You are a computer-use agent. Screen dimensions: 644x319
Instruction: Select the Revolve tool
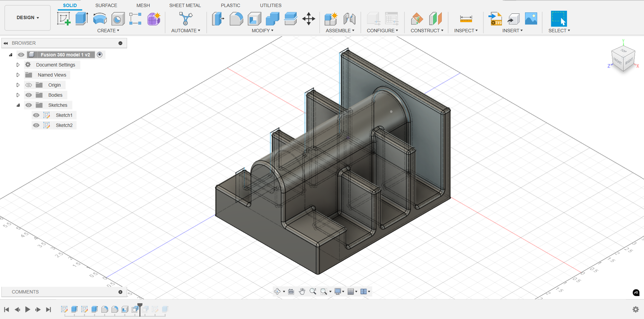(100, 19)
